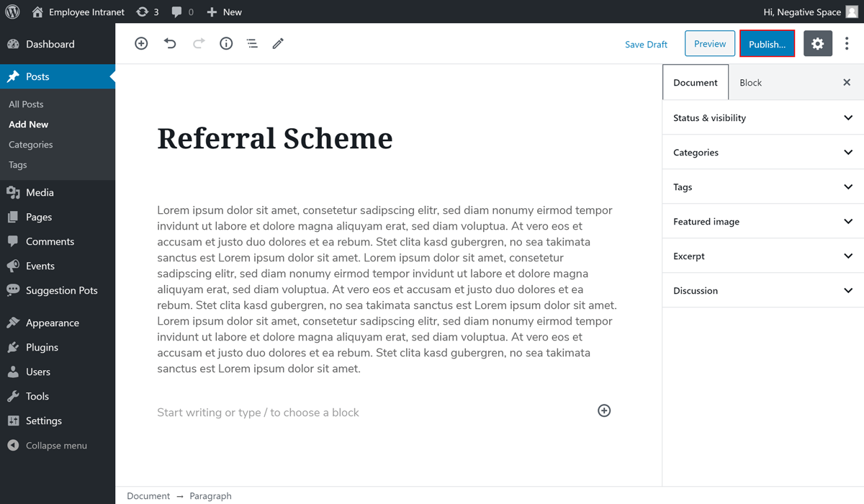The image size is (864, 504).
Task: Click the inline add block icon
Action: (604, 410)
